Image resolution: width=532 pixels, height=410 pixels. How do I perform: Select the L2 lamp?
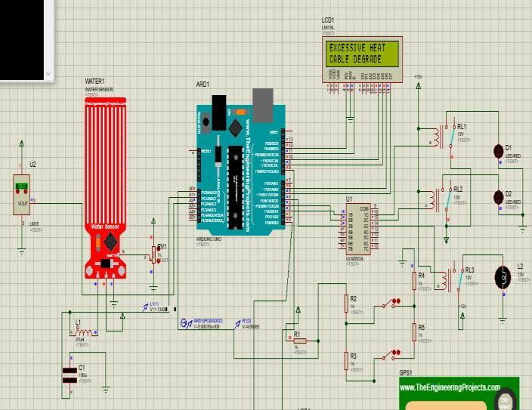[503, 278]
